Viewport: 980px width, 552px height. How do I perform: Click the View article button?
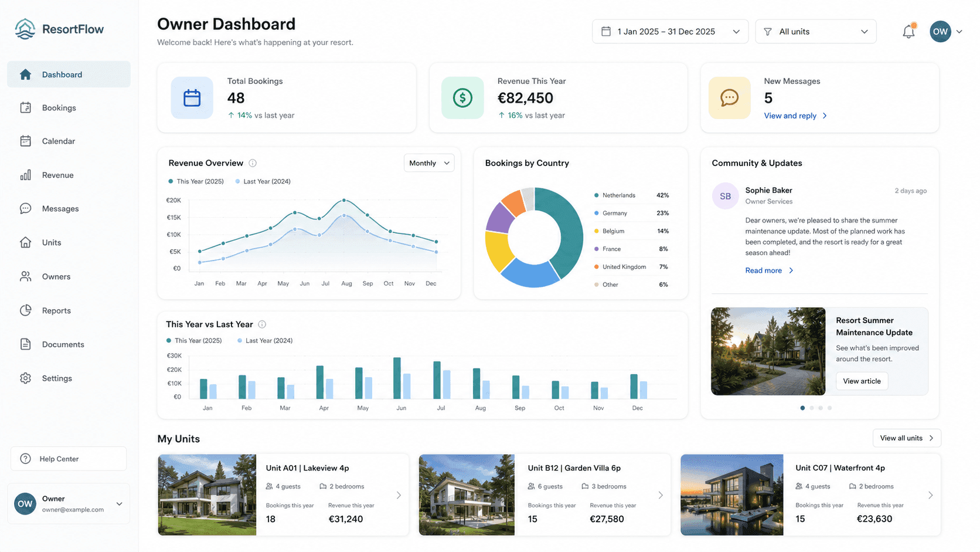pos(862,381)
